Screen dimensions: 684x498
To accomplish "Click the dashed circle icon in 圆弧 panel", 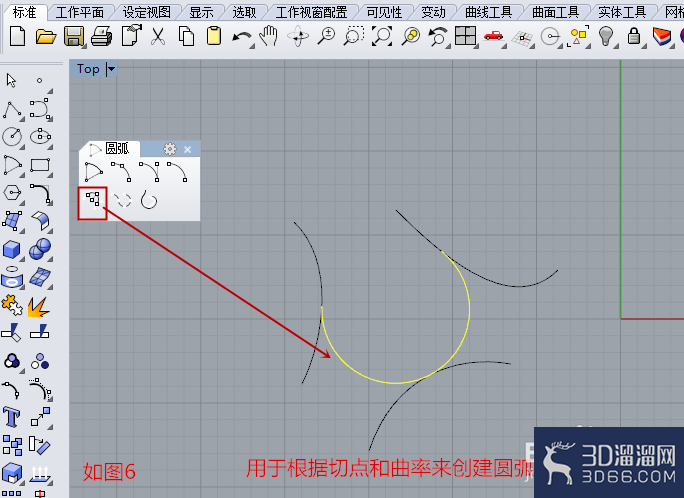I will 122,200.
